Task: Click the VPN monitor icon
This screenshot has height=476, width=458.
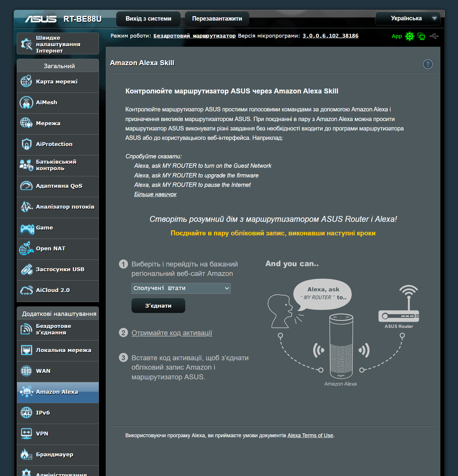Action: [26, 433]
